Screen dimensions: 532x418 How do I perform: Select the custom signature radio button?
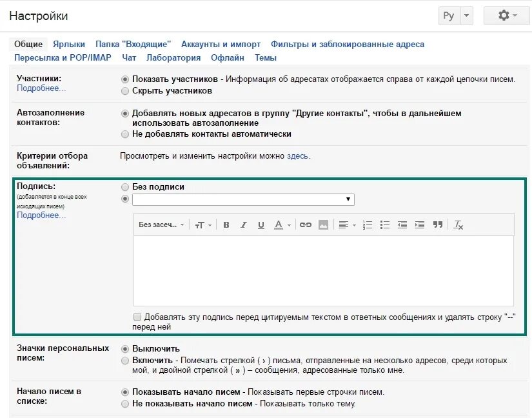(125, 199)
